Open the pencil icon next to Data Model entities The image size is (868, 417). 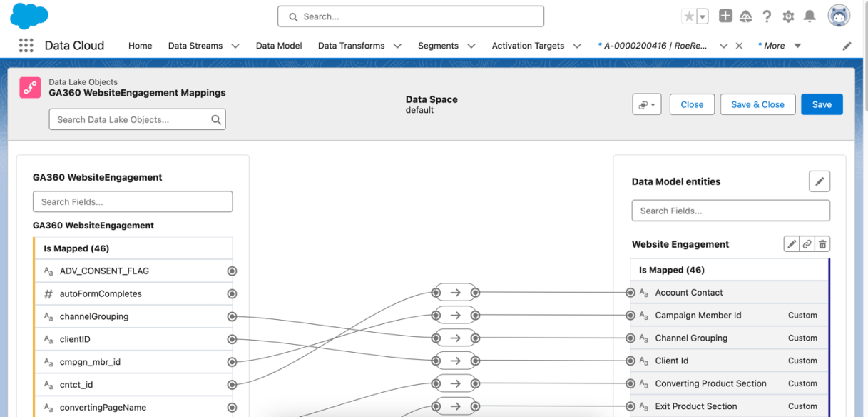pyautogui.click(x=819, y=181)
